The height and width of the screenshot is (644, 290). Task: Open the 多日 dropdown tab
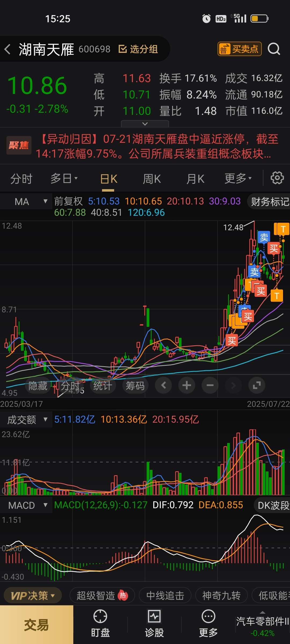pyautogui.click(x=64, y=178)
